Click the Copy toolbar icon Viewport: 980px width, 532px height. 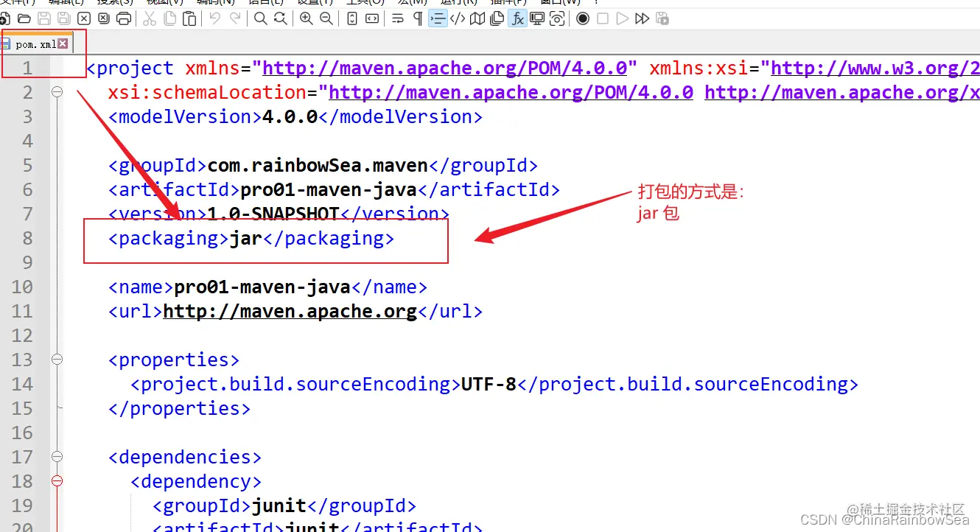[x=169, y=18]
